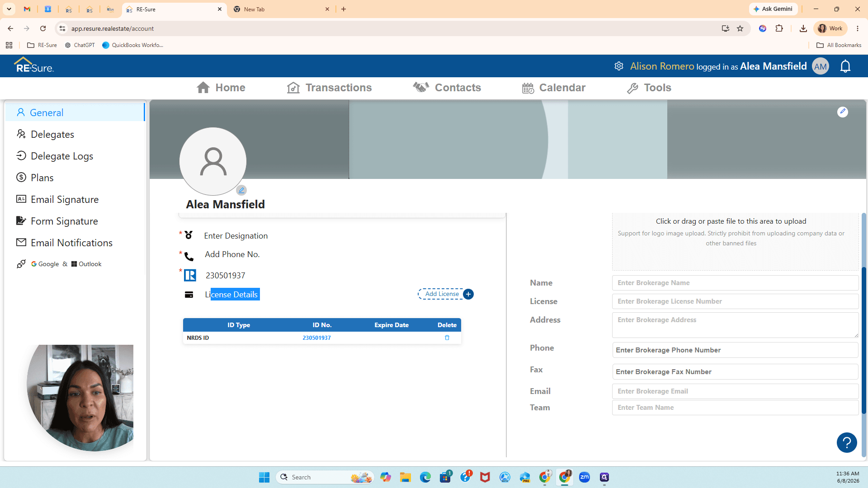Select Plans in the sidebar
This screenshot has height=488, width=868.
point(75,178)
